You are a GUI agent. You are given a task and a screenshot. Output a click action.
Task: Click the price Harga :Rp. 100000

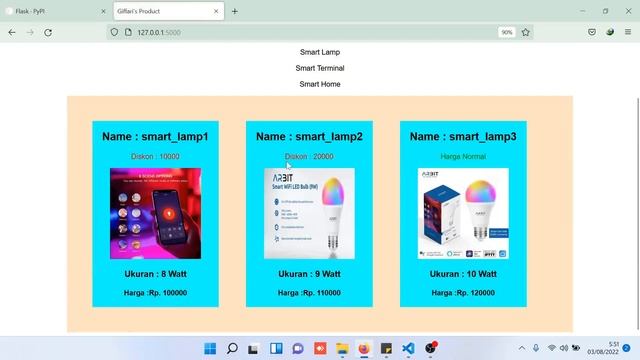[x=156, y=293]
